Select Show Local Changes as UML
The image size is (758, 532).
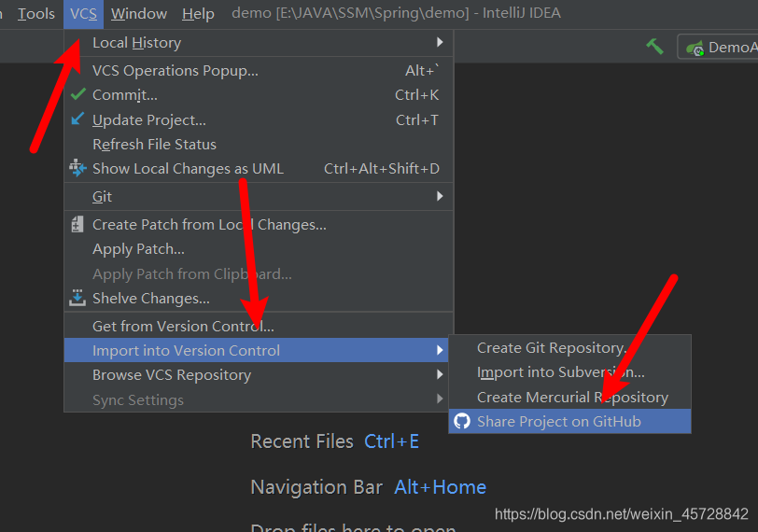260,169
